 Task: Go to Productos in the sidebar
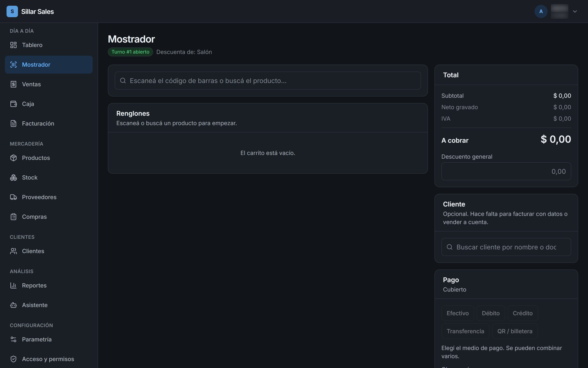pyautogui.click(x=49, y=158)
